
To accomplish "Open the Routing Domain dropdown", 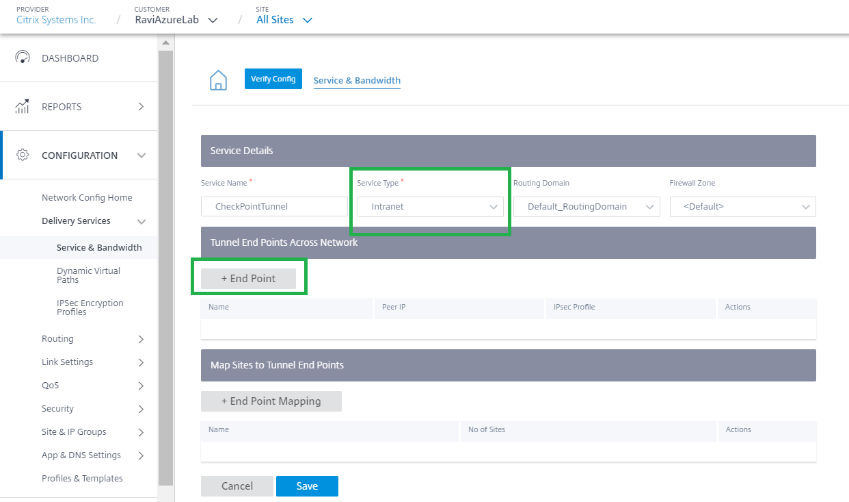I will click(x=586, y=206).
